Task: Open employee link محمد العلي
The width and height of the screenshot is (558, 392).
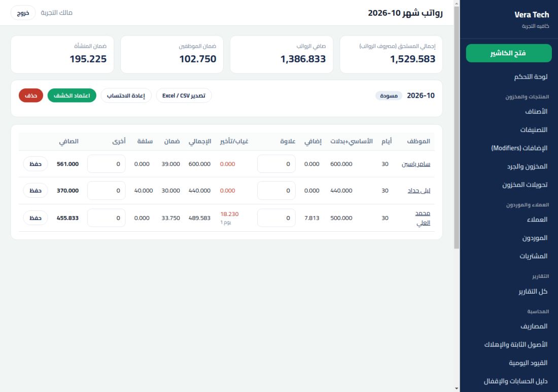Action: pos(423,218)
